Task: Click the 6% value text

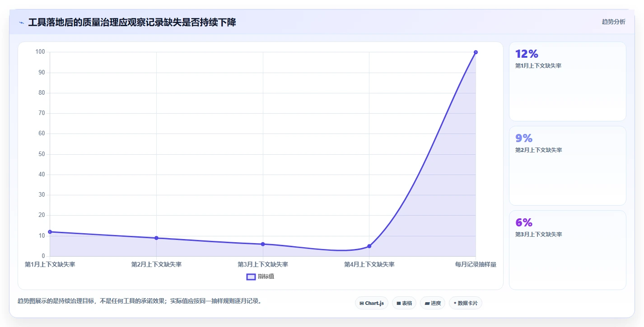Action: [x=524, y=222]
